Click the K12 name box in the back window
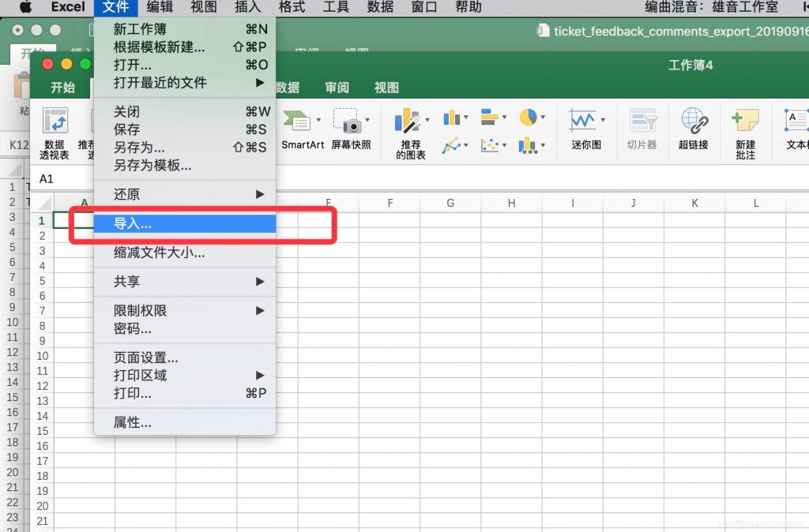The width and height of the screenshot is (809, 532). (17, 145)
